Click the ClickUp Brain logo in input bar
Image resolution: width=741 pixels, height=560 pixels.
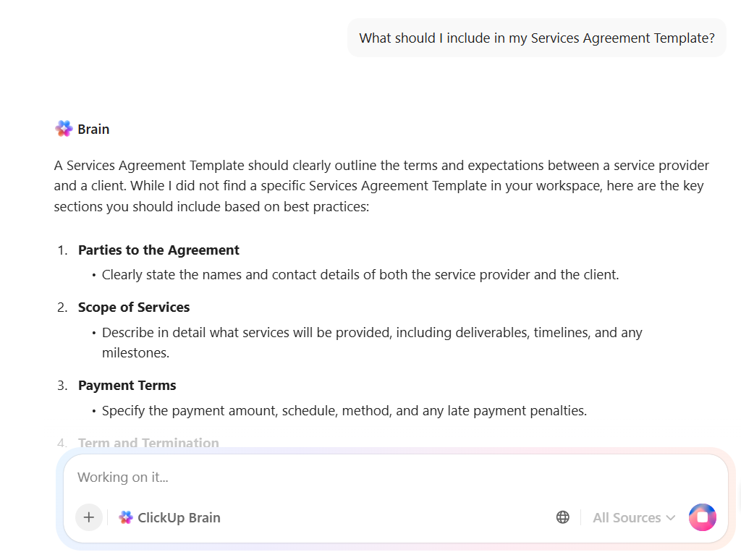pyautogui.click(x=126, y=517)
